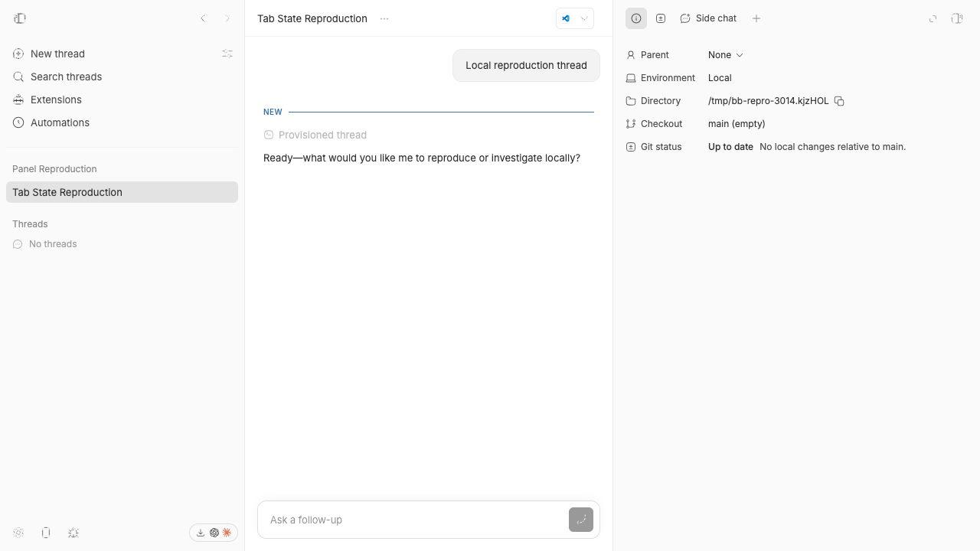Open the filter options beside New thread
The width and height of the screenshot is (980, 551).
(x=227, y=54)
